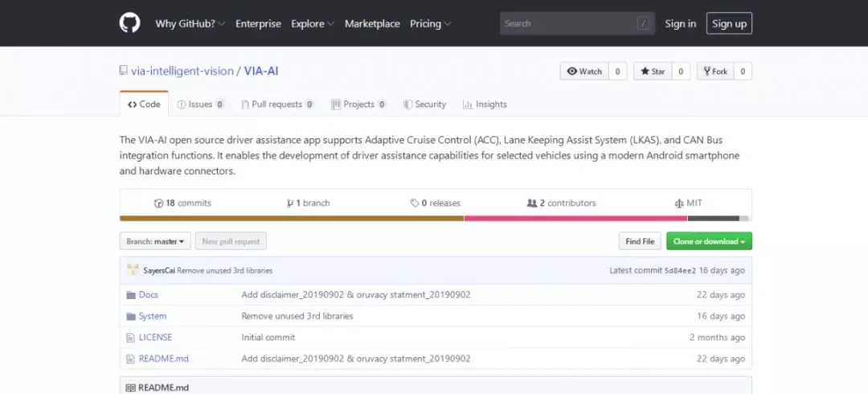This screenshot has width=868, height=394.
Task: View 18 commits history
Action: pos(182,203)
